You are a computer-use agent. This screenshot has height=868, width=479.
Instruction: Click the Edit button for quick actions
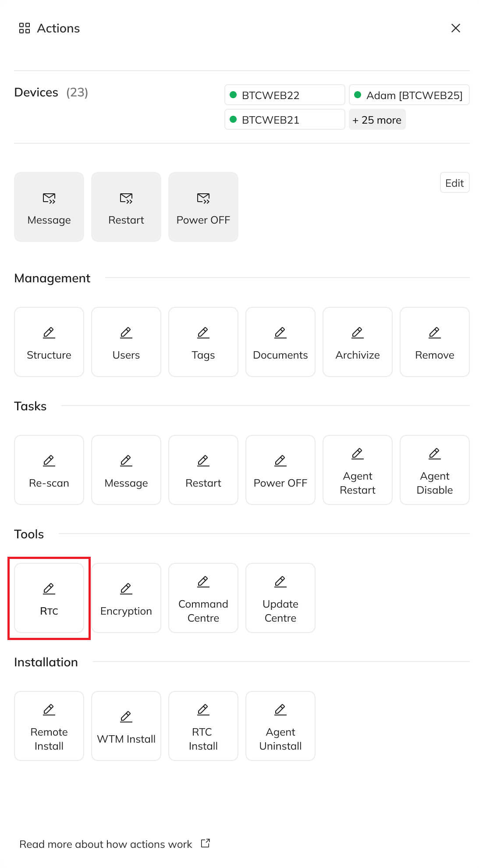[454, 183]
